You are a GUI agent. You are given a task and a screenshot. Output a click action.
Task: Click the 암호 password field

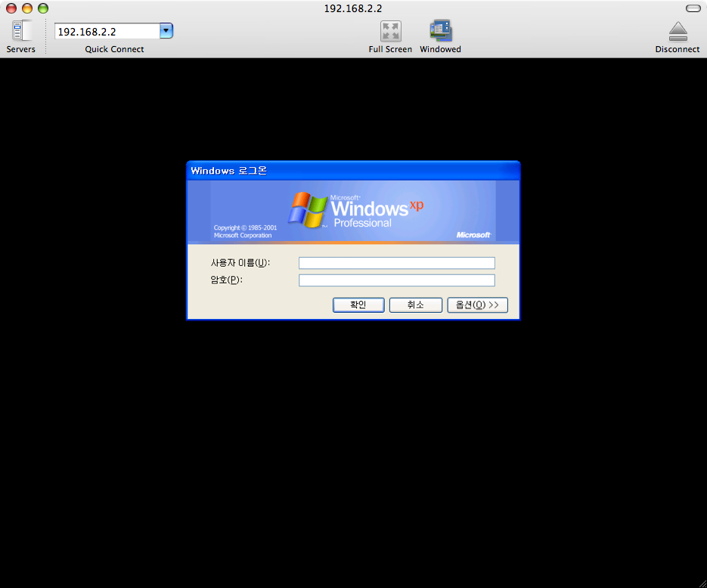pos(397,280)
